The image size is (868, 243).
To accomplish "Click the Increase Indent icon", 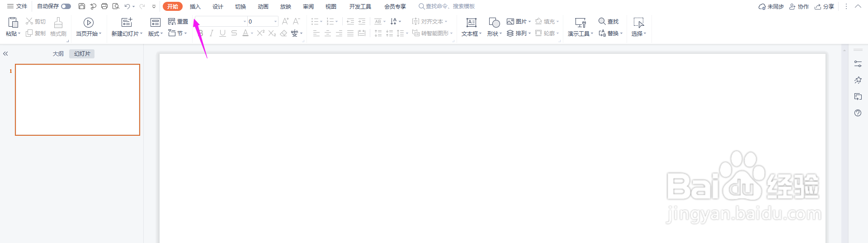I will pyautogui.click(x=362, y=21).
